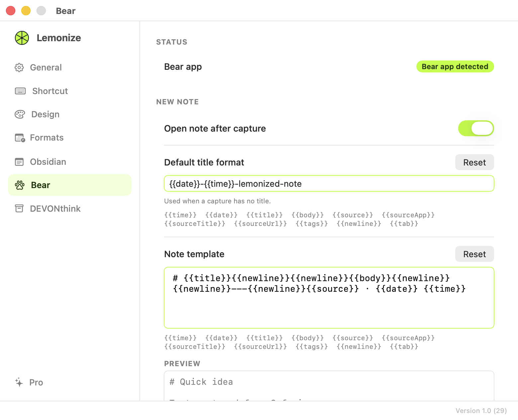
Task: Click the preview box showing Quick idea
Action: (x=329, y=386)
